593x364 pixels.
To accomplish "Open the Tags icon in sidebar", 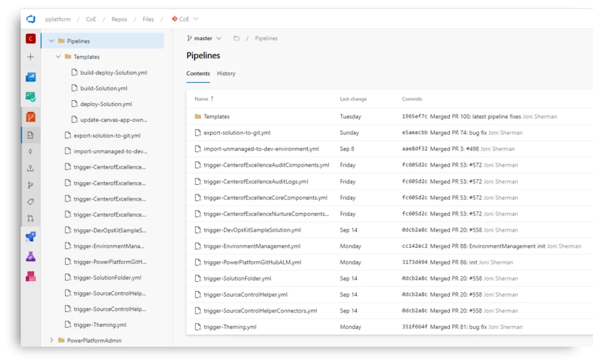I will tap(30, 201).
